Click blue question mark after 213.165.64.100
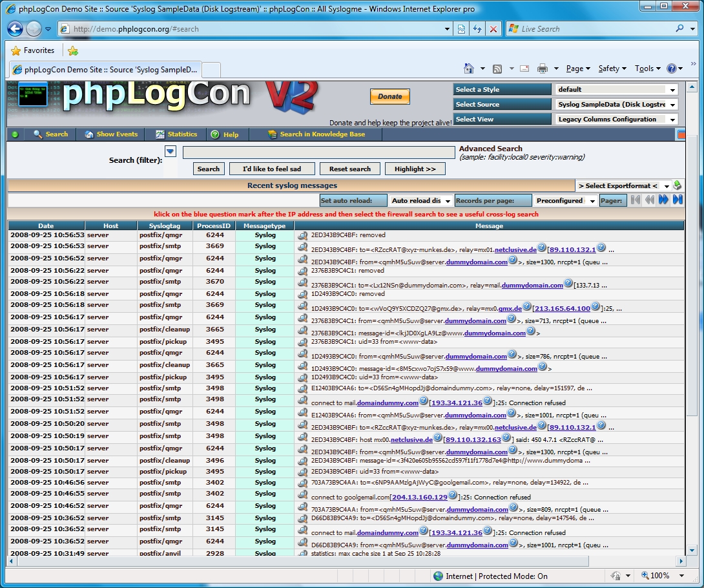Image resolution: width=704 pixels, height=588 pixels. [595, 306]
